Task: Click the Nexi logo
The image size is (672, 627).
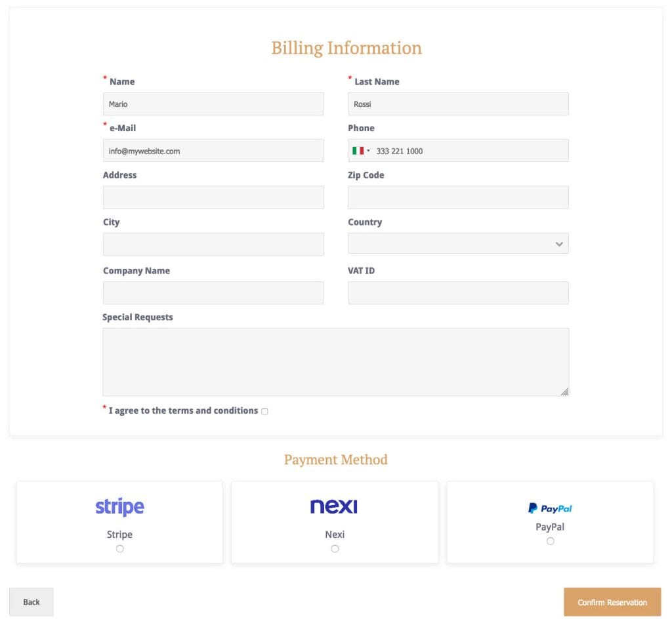Action: pyautogui.click(x=334, y=506)
